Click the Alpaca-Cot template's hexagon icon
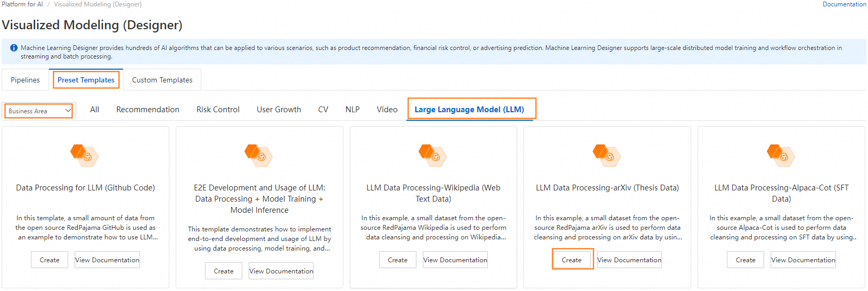The image size is (868, 291). [x=781, y=155]
